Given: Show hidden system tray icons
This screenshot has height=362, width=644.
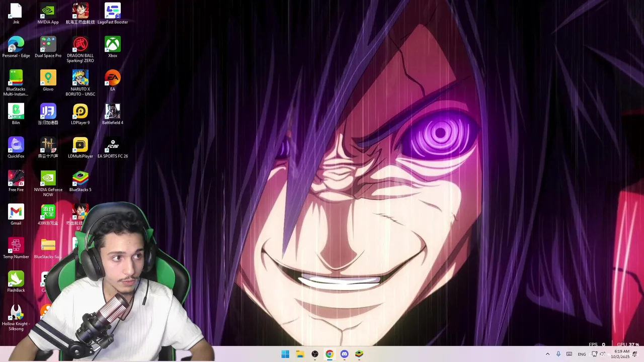Looking at the screenshot, I should tap(547, 354).
